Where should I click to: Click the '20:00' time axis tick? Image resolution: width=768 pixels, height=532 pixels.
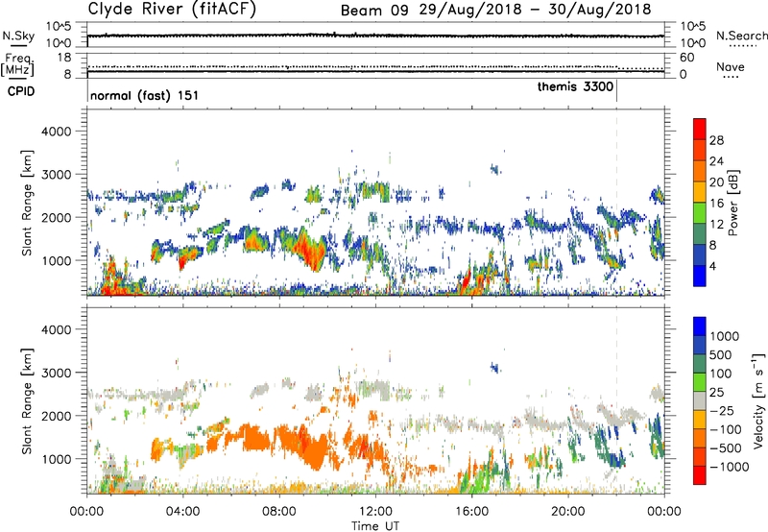pos(568,512)
